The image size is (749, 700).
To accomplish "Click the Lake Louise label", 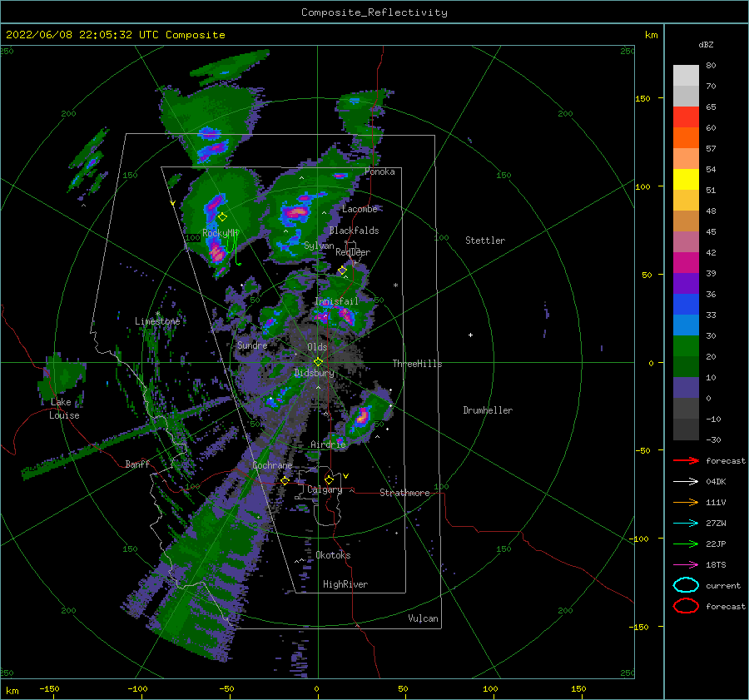I will point(64,409).
